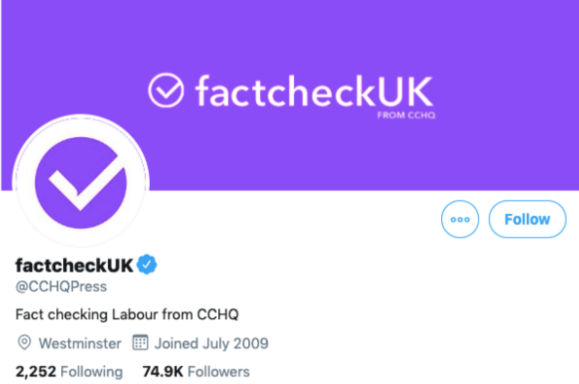Open the 74.9K Followers list
579x384 pixels.
(196, 371)
